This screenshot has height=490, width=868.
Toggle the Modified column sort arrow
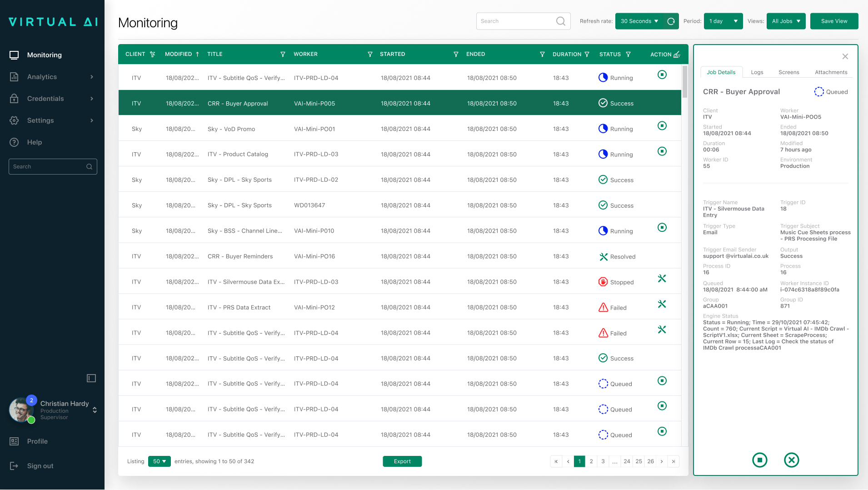198,55
